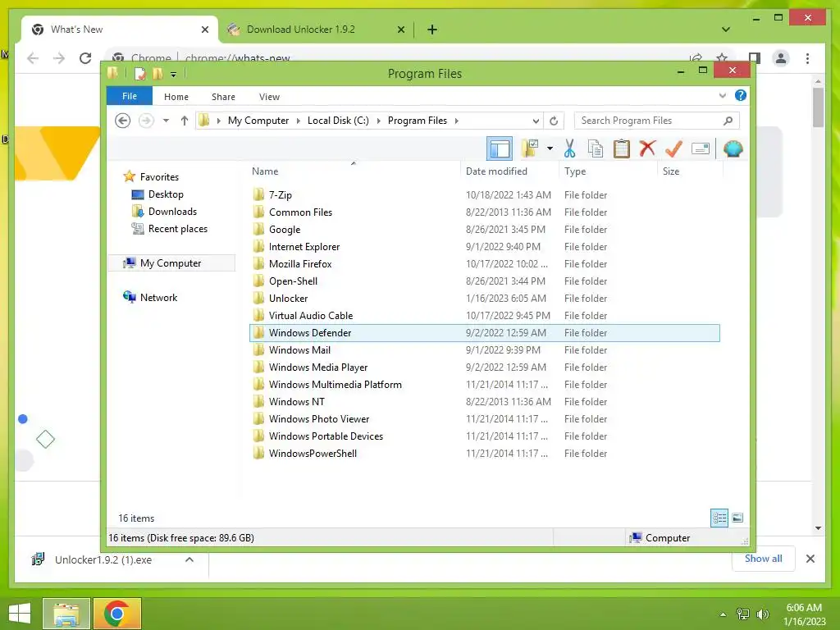Screen dimensions: 840x630
Task: Reload the Chrome page
Action: tap(85, 58)
